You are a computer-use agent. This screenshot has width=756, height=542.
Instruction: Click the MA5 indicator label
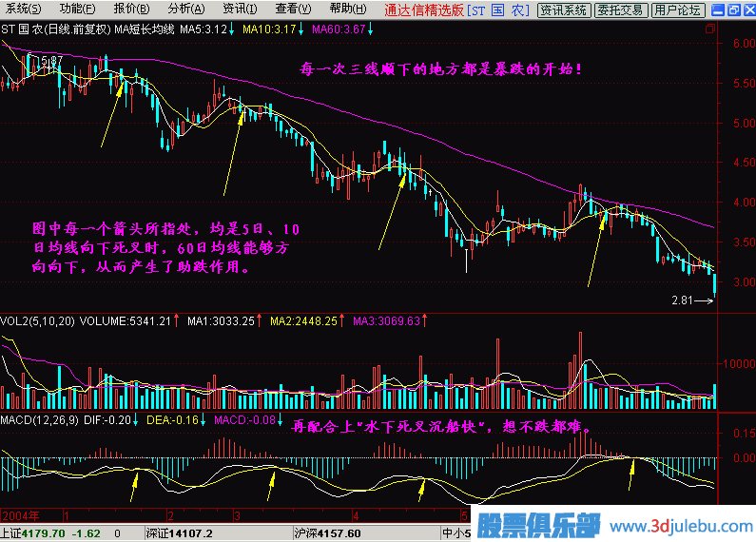(x=204, y=29)
